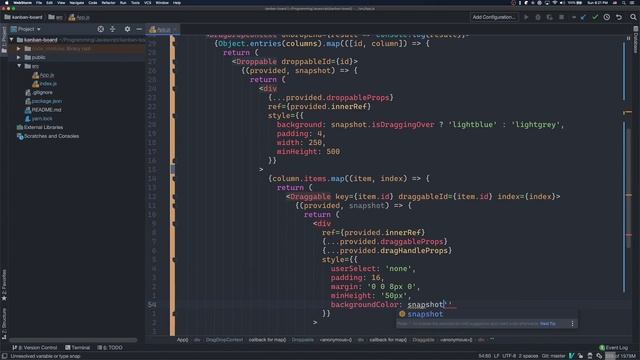Click VCS Update Project icon

(x=583, y=17)
